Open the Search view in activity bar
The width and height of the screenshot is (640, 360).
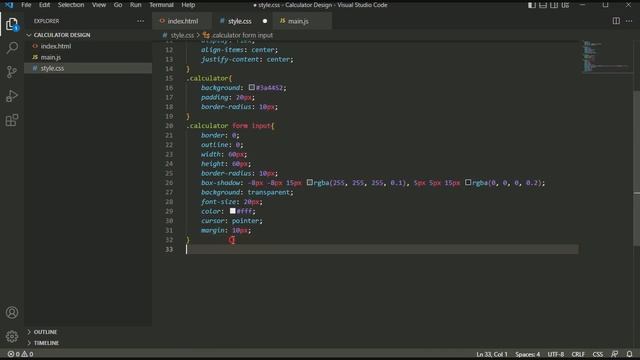coord(12,48)
